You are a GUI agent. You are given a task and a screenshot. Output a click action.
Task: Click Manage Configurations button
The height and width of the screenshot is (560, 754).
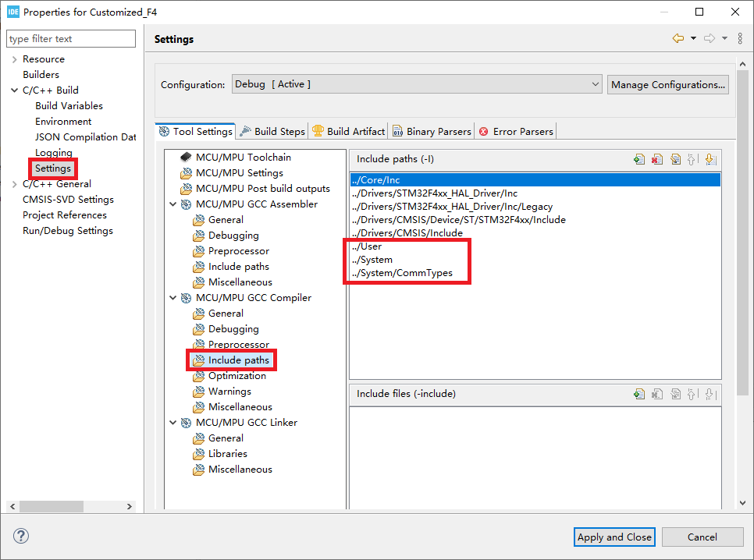pyautogui.click(x=667, y=84)
